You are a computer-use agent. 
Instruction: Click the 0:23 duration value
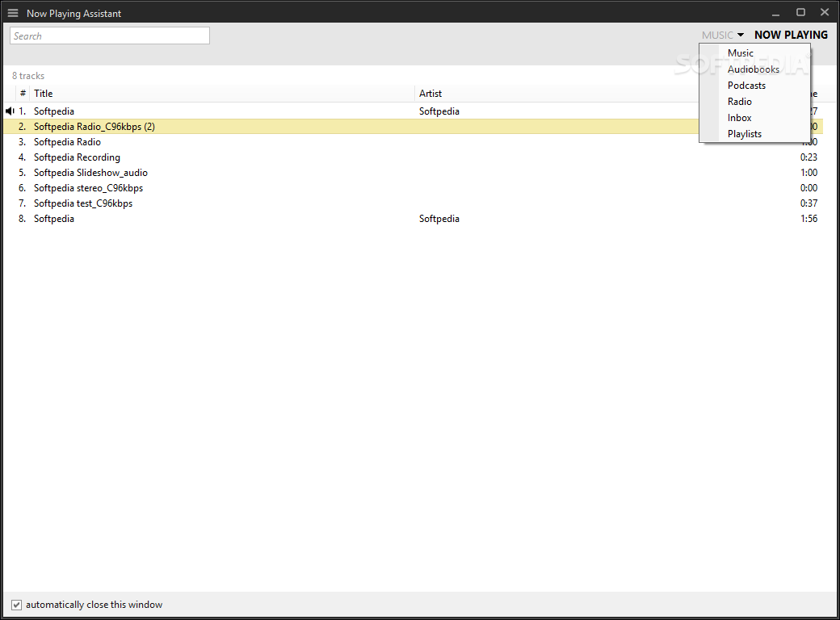pos(808,157)
